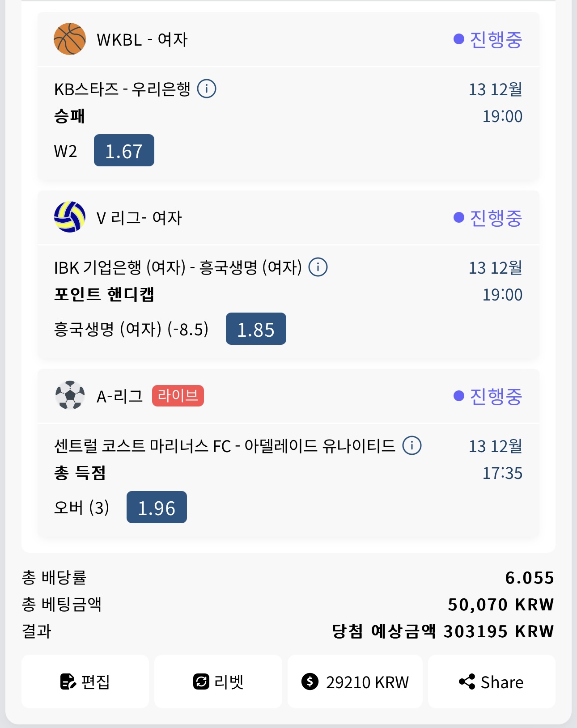Click 진행중 status on V 리그 bet
Screen dimensions: 577x728
point(488,218)
